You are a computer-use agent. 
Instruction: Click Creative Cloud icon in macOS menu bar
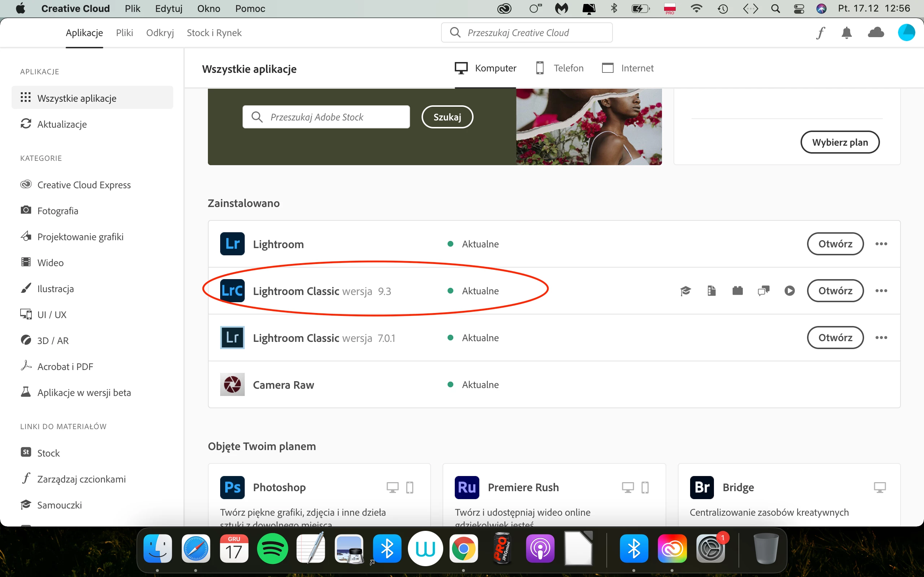coord(504,8)
